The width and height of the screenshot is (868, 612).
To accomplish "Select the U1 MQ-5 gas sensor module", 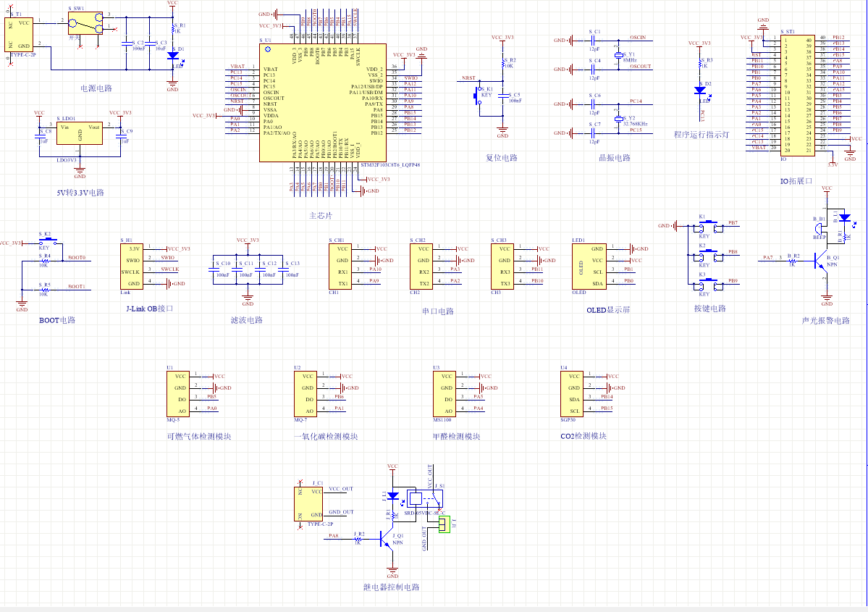I will click(178, 394).
